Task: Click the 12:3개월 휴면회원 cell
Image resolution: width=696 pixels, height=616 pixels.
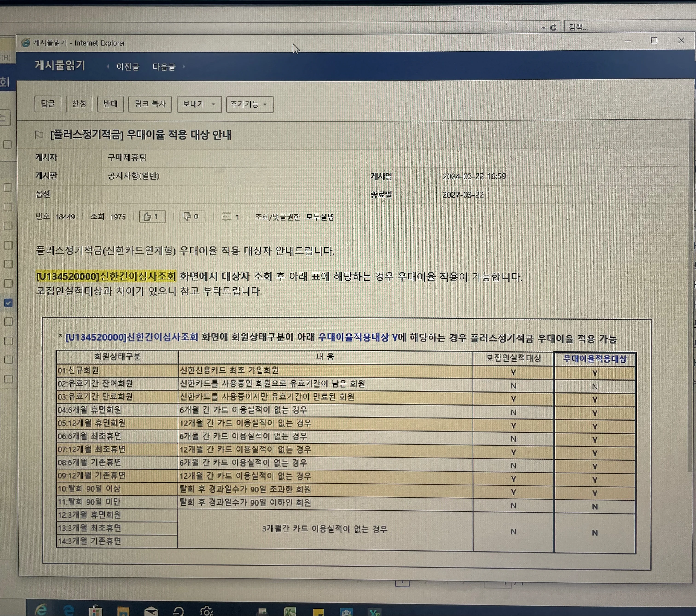Action: click(x=117, y=515)
